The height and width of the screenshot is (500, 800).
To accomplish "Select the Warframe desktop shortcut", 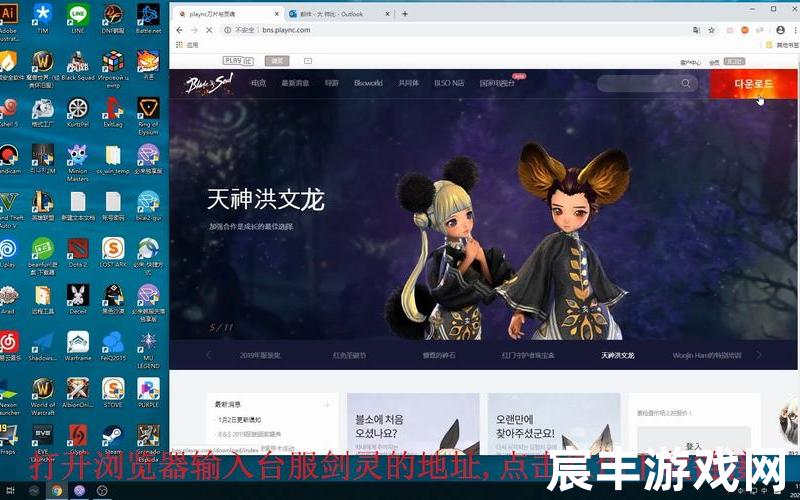I will 78,346.
